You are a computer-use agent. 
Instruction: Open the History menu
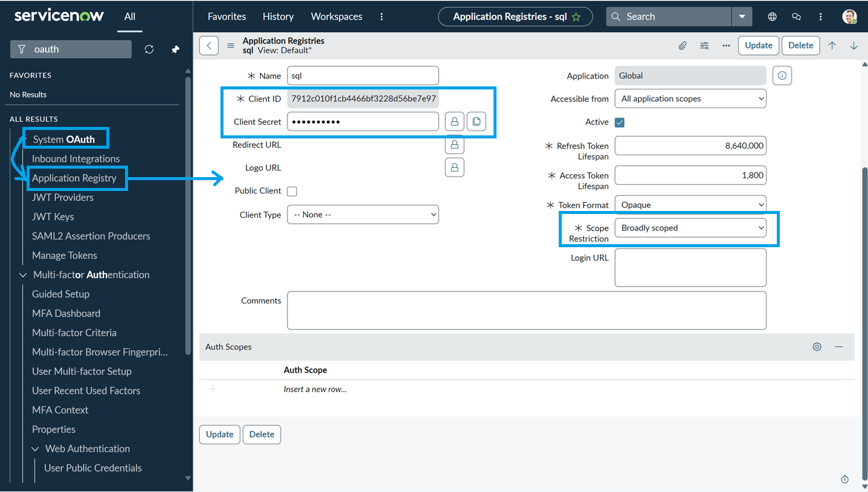[x=278, y=17]
